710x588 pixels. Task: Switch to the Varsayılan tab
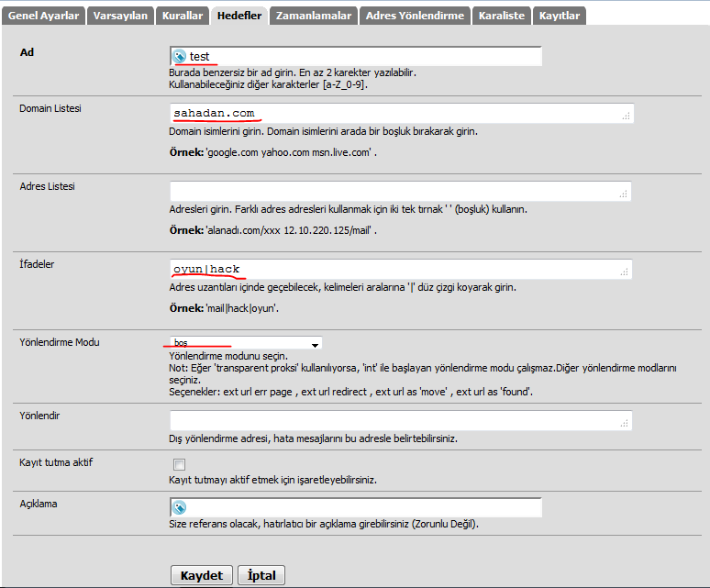120,16
